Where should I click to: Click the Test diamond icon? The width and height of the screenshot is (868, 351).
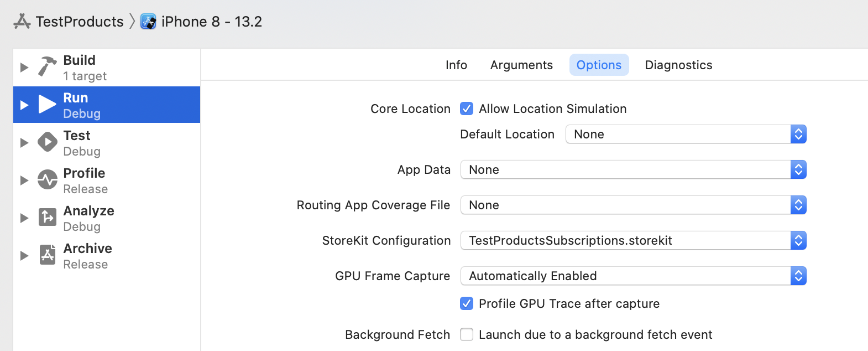click(x=48, y=142)
